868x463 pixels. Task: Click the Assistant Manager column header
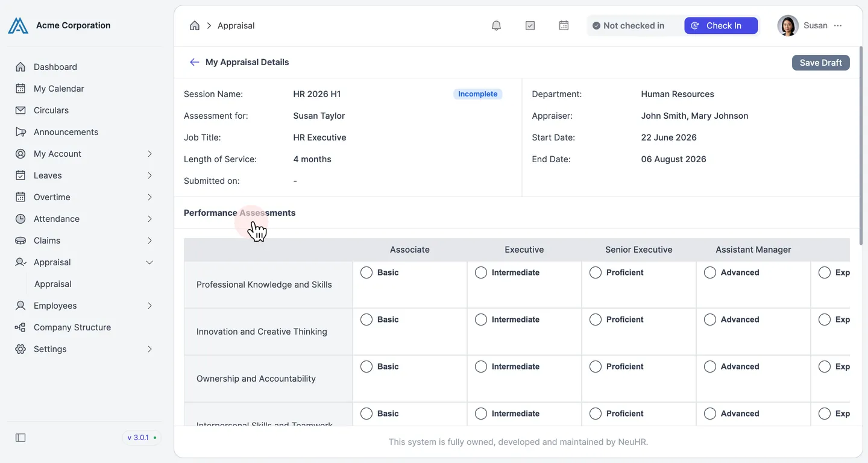[753, 250]
